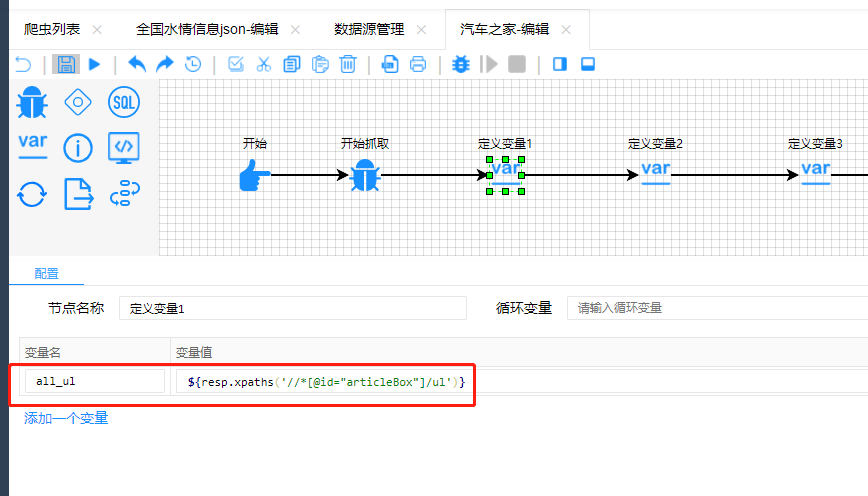868x496 pixels.
Task: Click the return arrow toolbar icon
Action: (x=23, y=65)
